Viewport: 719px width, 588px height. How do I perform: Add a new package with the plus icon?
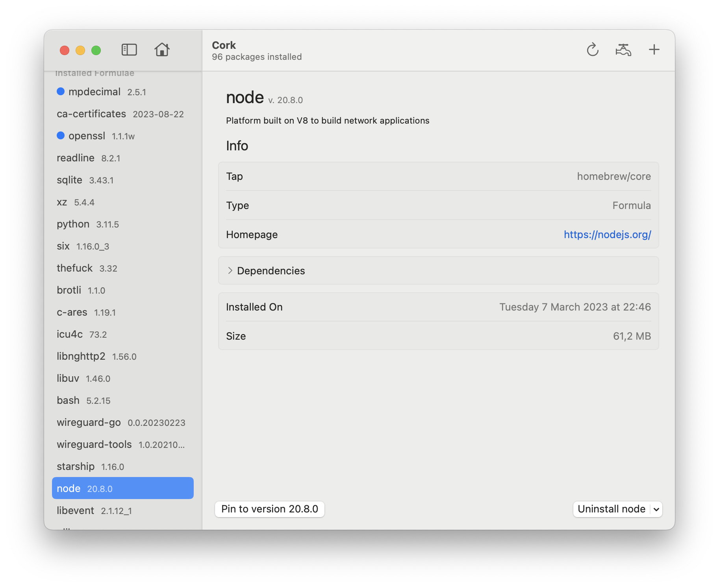point(654,50)
